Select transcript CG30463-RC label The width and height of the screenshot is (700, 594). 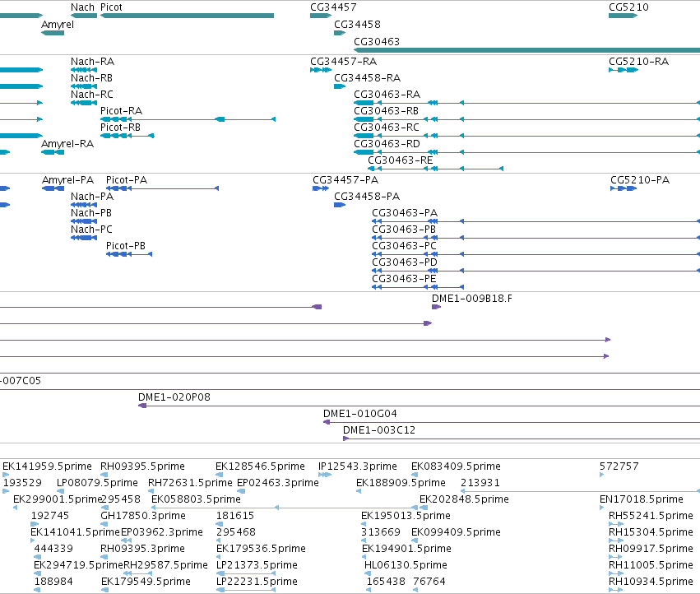tap(387, 128)
